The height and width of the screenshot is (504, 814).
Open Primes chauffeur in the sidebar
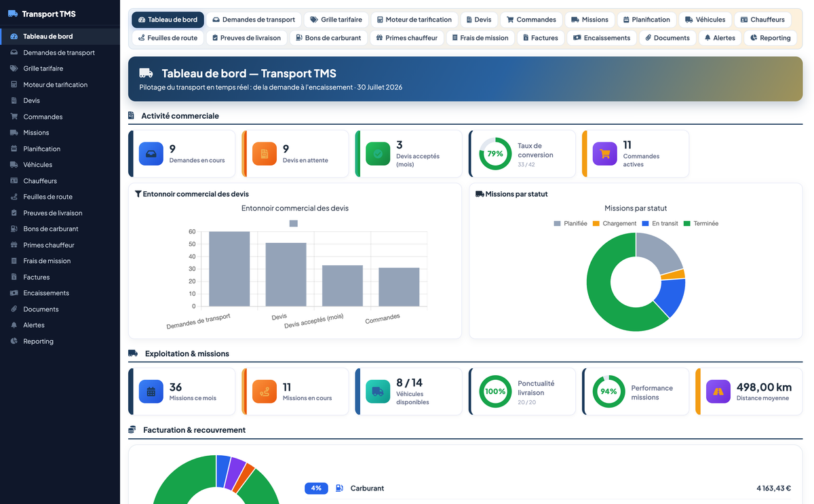pos(60,245)
